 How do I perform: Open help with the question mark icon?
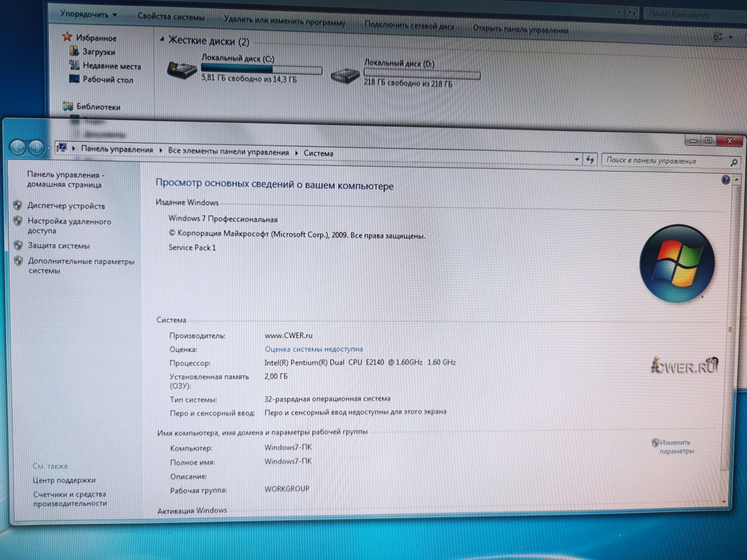(726, 180)
